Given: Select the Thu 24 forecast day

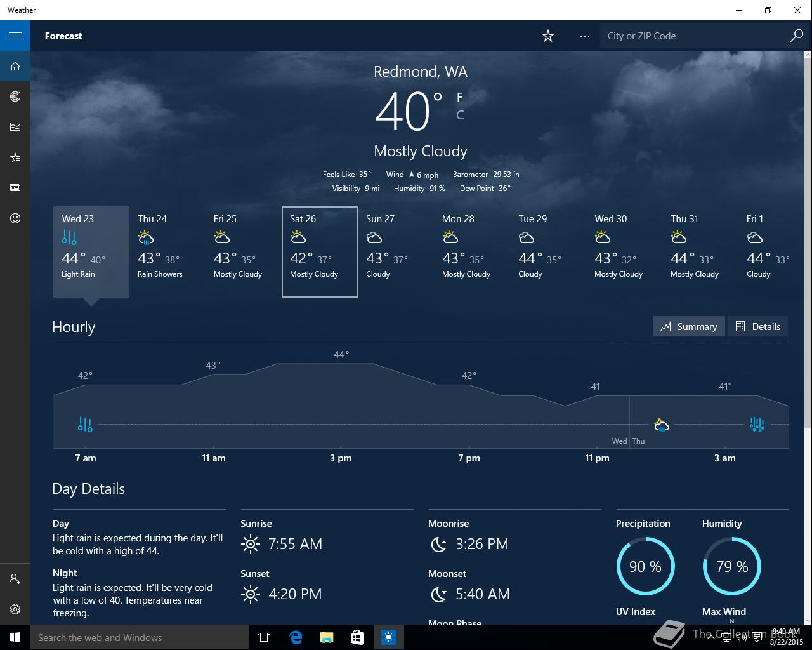Looking at the screenshot, I should (x=167, y=251).
